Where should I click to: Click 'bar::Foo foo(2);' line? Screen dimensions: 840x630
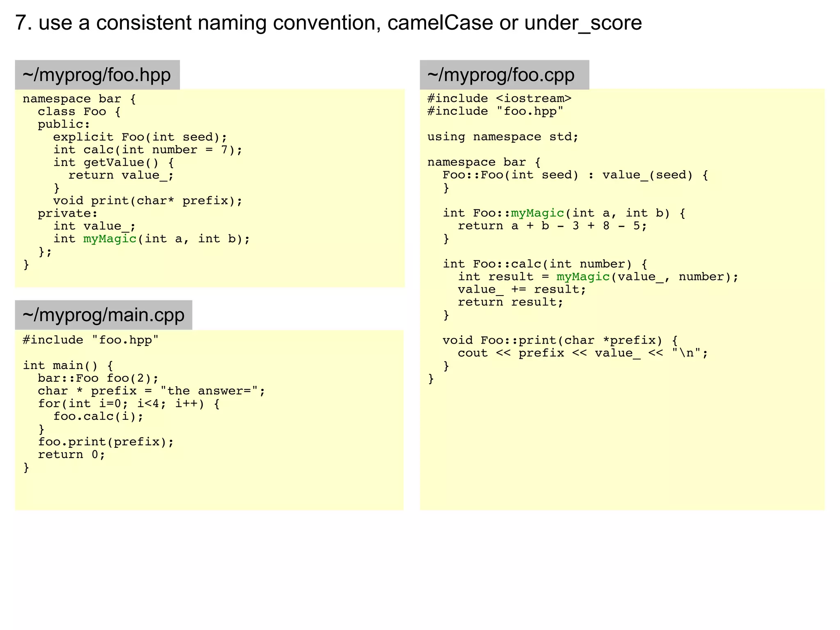[x=98, y=378]
